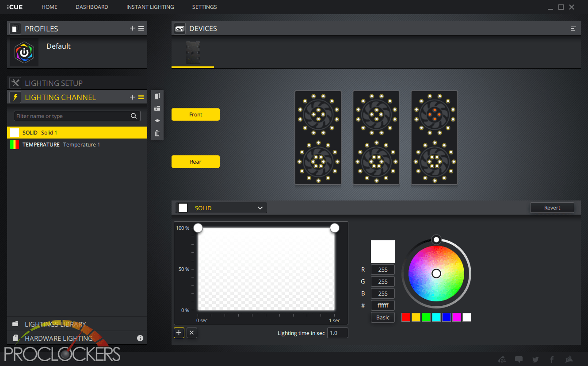Open the SETTINGS menu
588x366 pixels.
click(205, 7)
